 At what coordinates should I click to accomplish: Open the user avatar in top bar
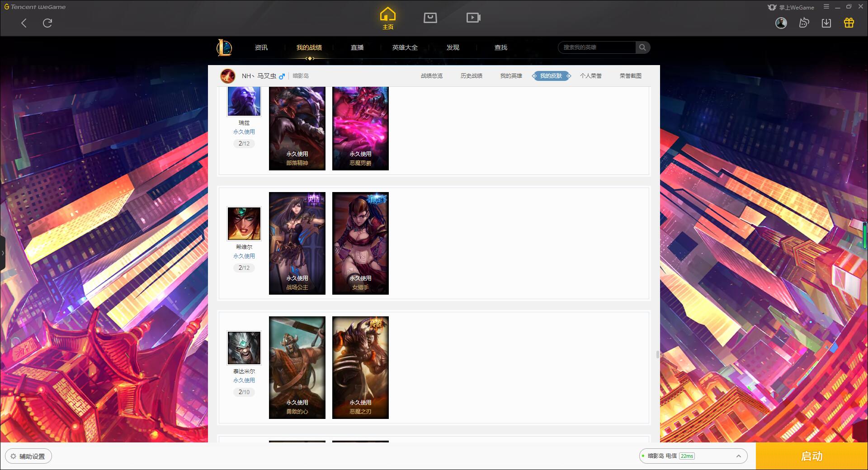click(781, 23)
